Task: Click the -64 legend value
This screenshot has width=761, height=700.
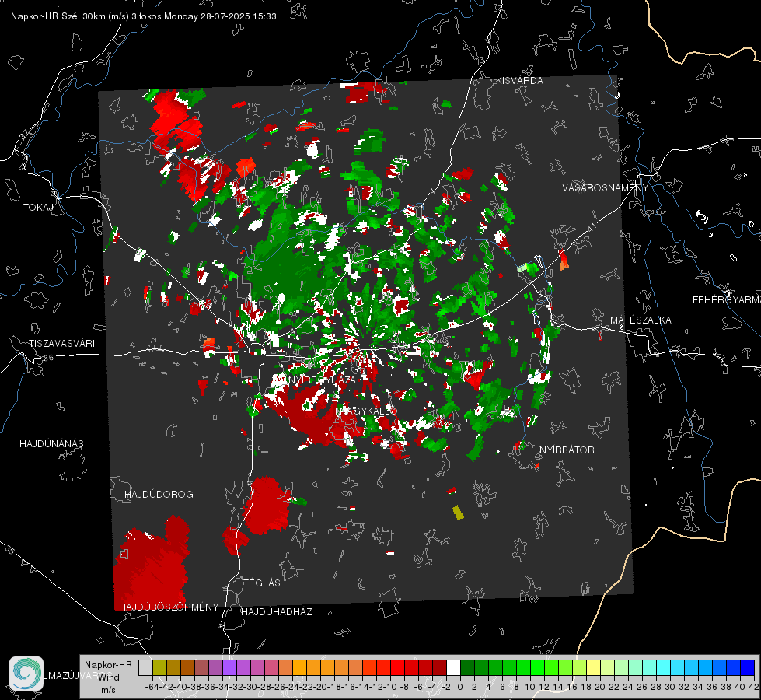Action: [x=152, y=687]
